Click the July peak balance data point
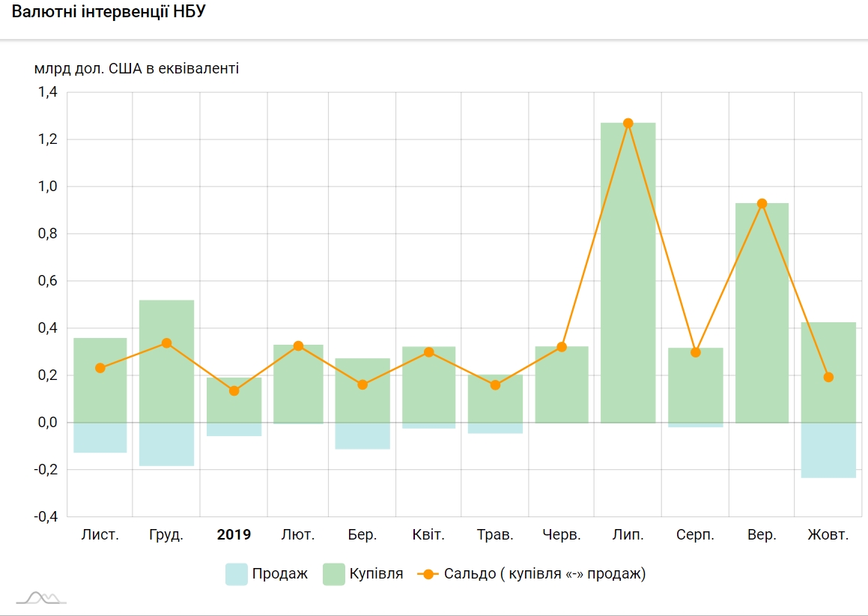This screenshot has height=616, width=868. (x=628, y=124)
